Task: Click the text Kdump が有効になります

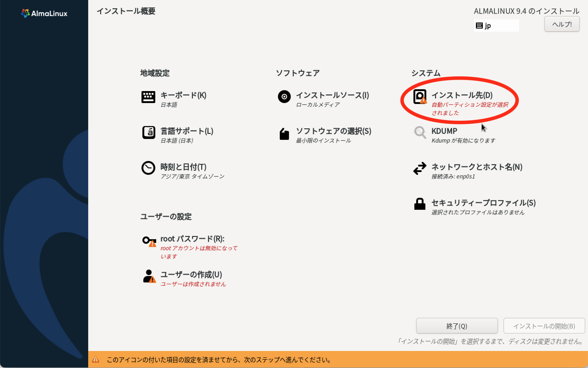Action: click(463, 141)
